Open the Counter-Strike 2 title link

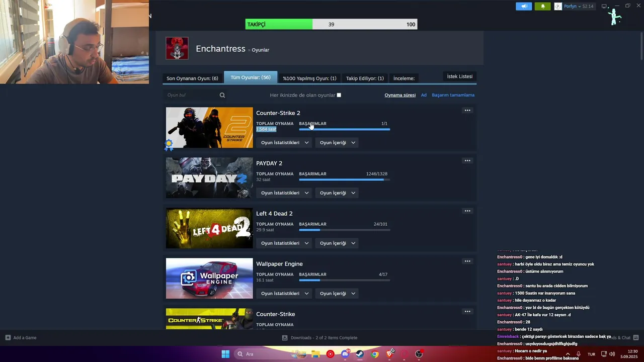point(278,113)
